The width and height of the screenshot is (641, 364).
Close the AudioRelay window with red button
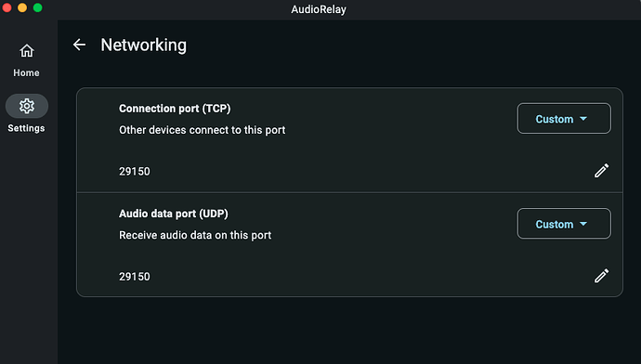tap(7, 7)
